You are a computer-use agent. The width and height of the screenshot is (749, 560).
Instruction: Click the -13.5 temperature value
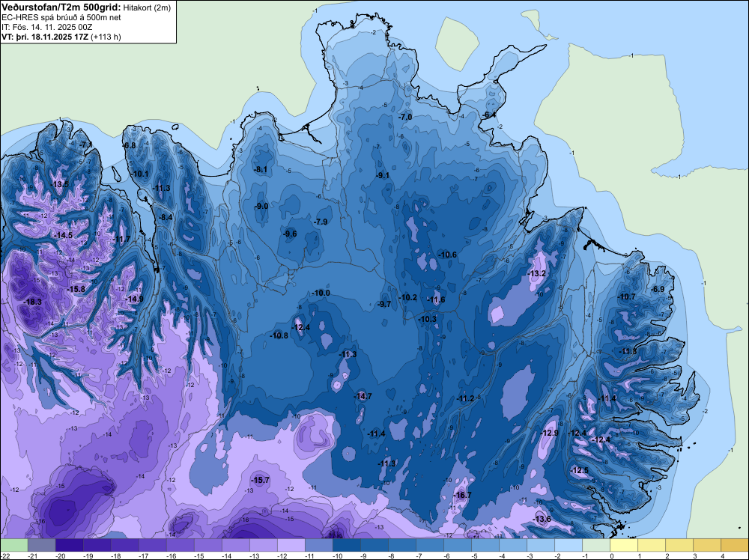[x=60, y=184]
